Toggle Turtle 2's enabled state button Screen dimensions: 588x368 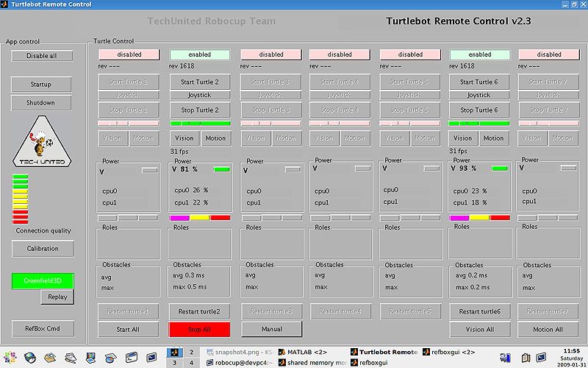pyautogui.click(x=199, y=54)
